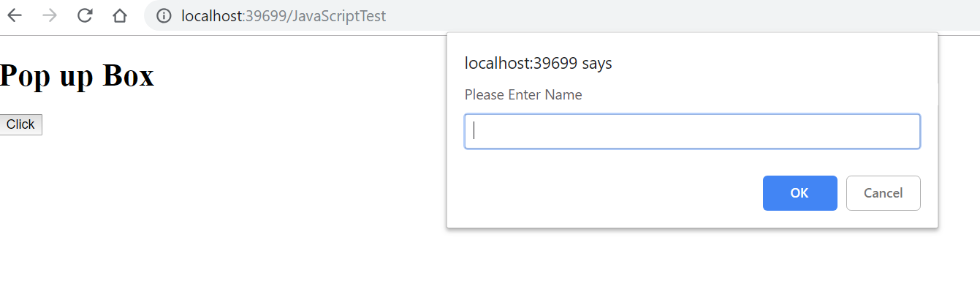Dismiss the prompt with Cancel
Screen dimensions: 980x300
coord(883,193)
